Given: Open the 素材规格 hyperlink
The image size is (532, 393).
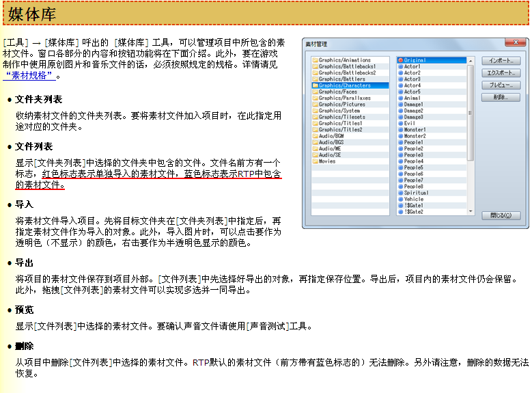Looking at the screenshot, I should (29, 75).
